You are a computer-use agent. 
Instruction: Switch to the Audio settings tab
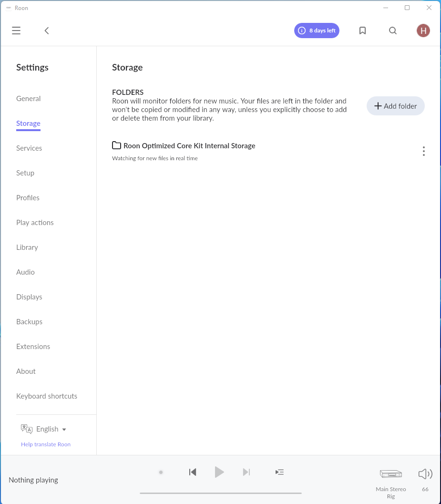pos(25,272)
